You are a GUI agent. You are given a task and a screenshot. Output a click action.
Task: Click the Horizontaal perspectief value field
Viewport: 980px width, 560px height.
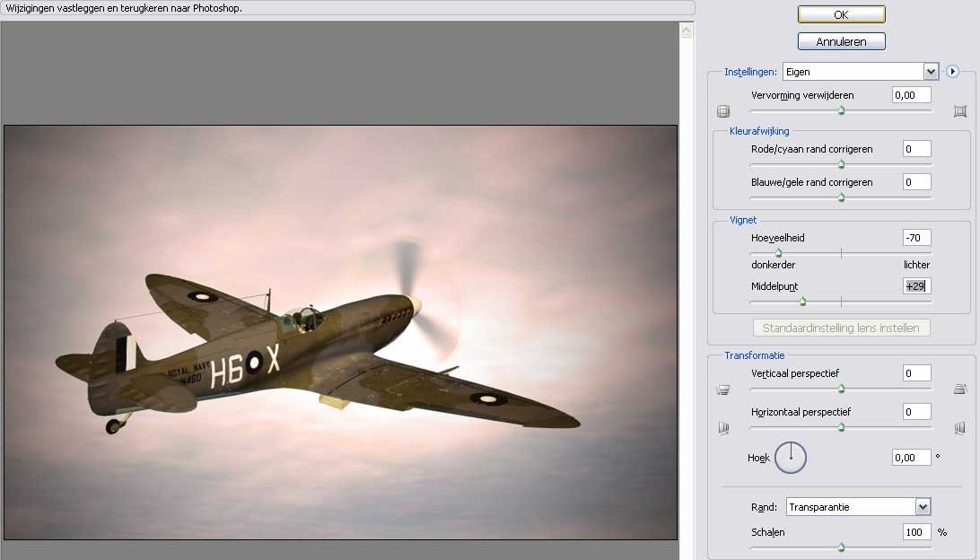tap(917, 412)
